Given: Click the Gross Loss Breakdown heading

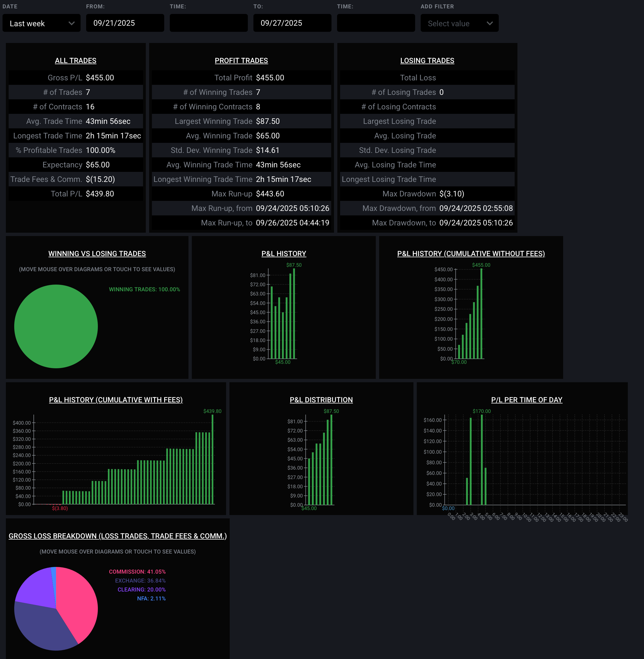Looking at the screenshot, I should (117, 536).
